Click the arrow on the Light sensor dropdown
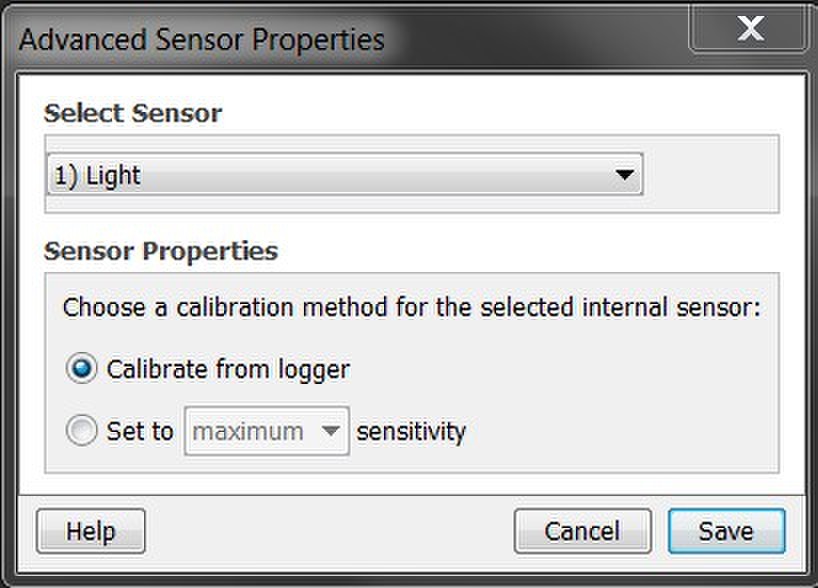818x588 pixels. click(x=625, y=175)
